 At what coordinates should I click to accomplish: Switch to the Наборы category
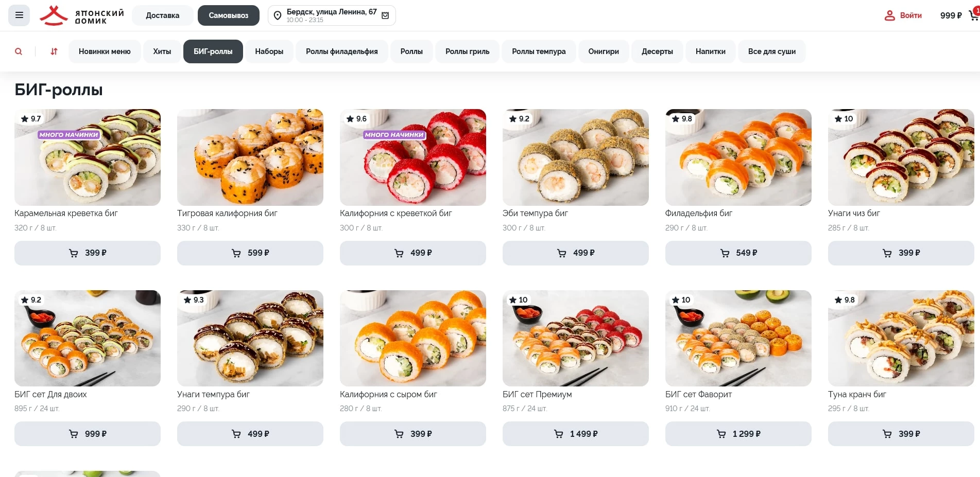pyautogui.click(x=269, y=51)
